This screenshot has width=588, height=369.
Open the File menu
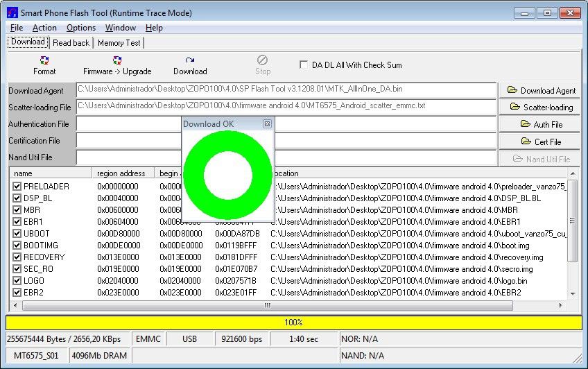[x=17, y=28]
